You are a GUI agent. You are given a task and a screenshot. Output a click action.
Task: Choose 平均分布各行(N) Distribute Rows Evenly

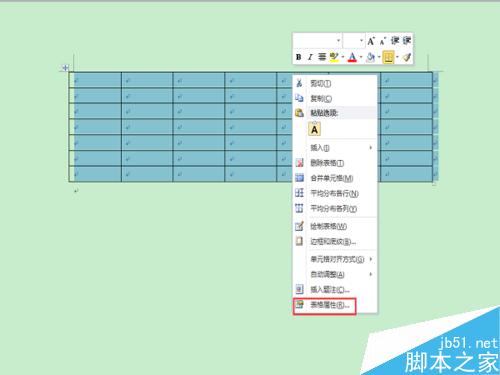(335, 193)
